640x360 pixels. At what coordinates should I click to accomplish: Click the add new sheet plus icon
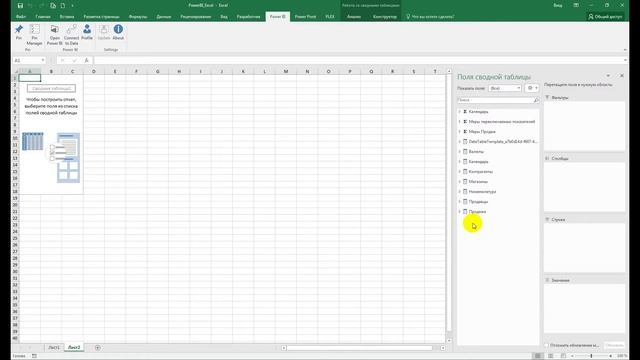tap(98, 348)
